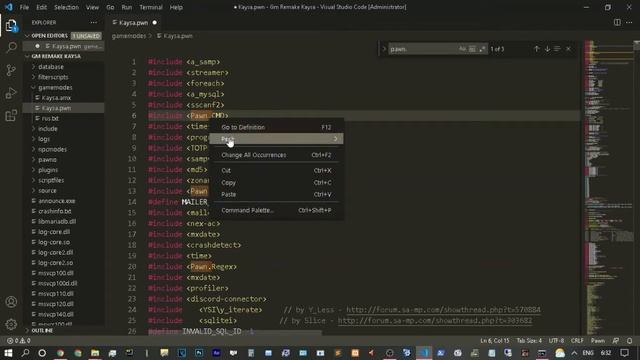Choose Go to Definition in context menu
The image size is (640, 360).
276,127
